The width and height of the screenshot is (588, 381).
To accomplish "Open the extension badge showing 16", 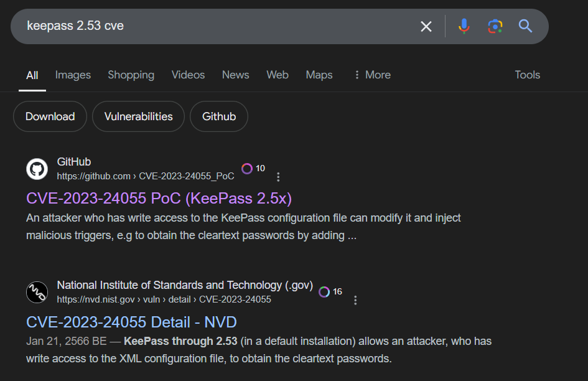I will pyautogui.click(x=331, y=291).
